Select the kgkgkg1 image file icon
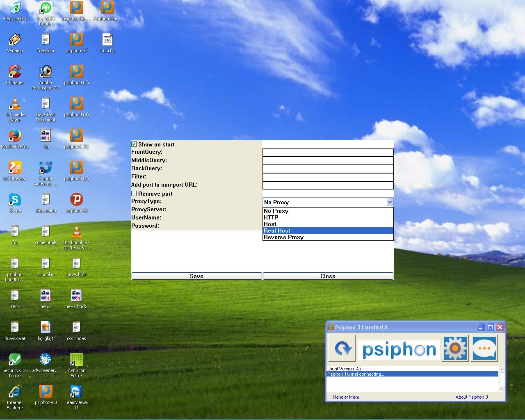 coord(46,331)
